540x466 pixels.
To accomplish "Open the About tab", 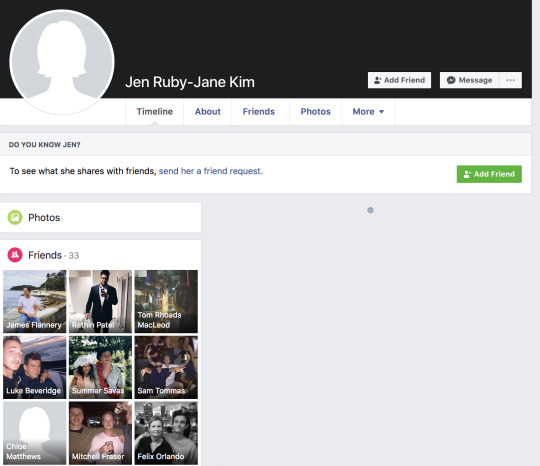I will pos(208,112).
